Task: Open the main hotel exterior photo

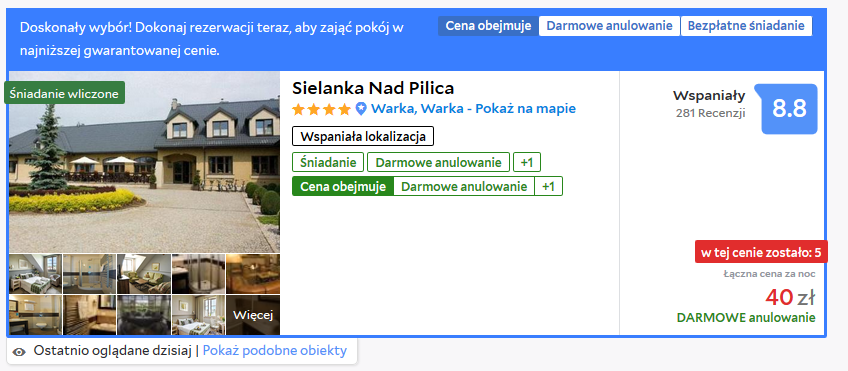Action: [144, 162]
